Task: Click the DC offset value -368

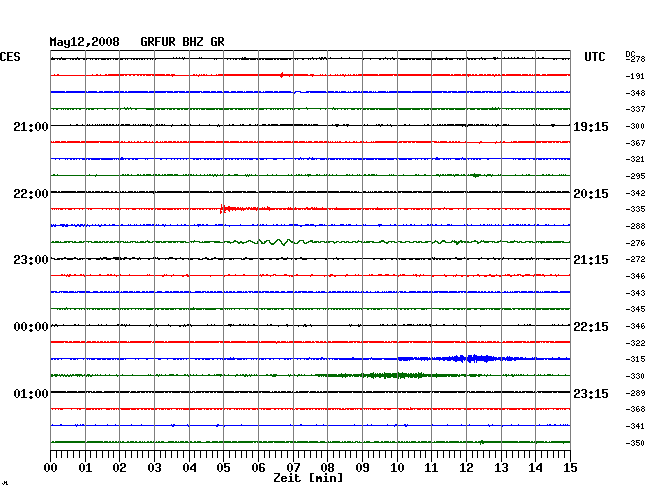Action: tap(635, 409)
